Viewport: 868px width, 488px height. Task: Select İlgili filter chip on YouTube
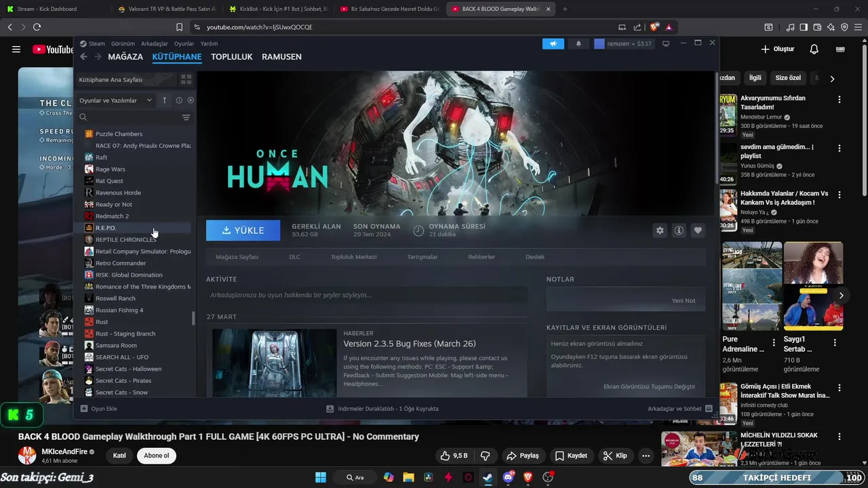click(755, 78)
